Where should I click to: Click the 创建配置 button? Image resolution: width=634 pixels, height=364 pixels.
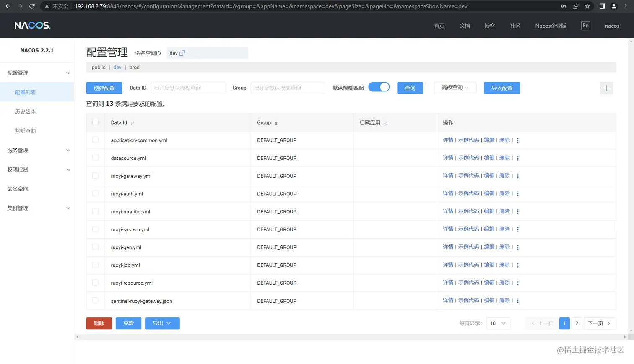[x=104, y=88]
